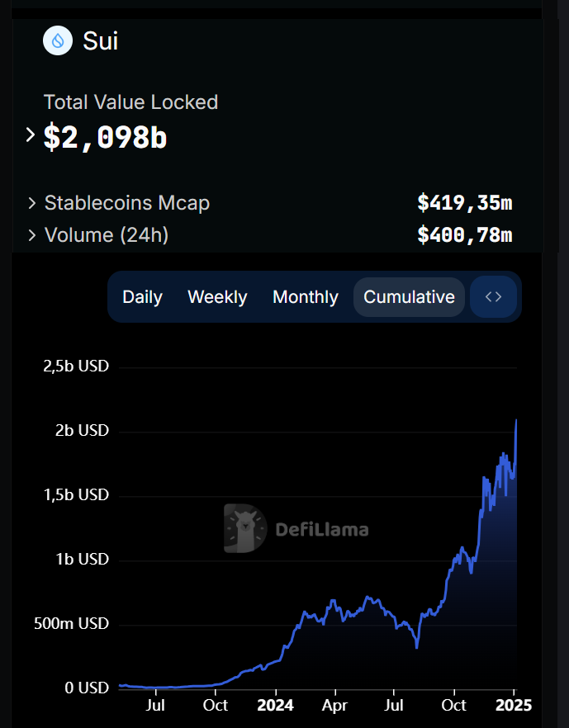569x728 pixels.
Task: Click the $2,098b TVL value
Action: click(x=105, y=138)
